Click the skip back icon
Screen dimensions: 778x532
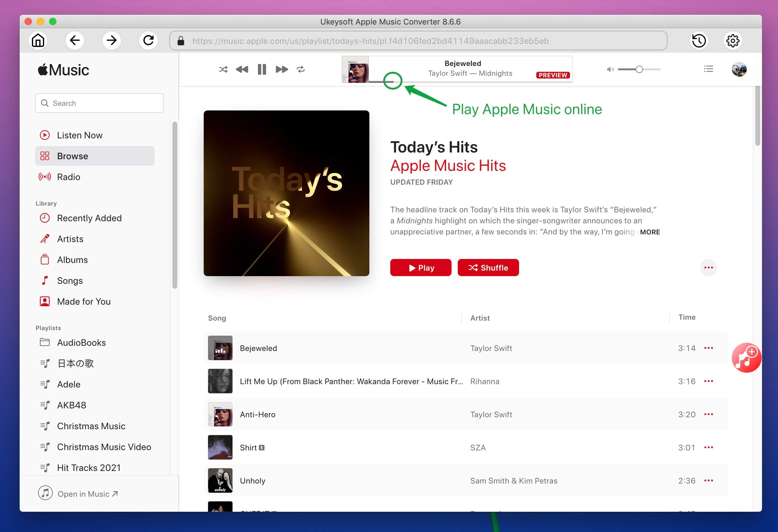(x=242, y=69)
